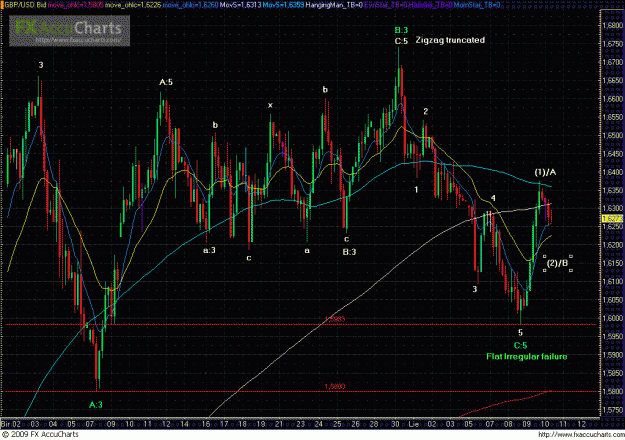The height and width of the screenshot is (440, 625).
Task: Click the 1,6100 price axis label
Action: pos(612,282)
